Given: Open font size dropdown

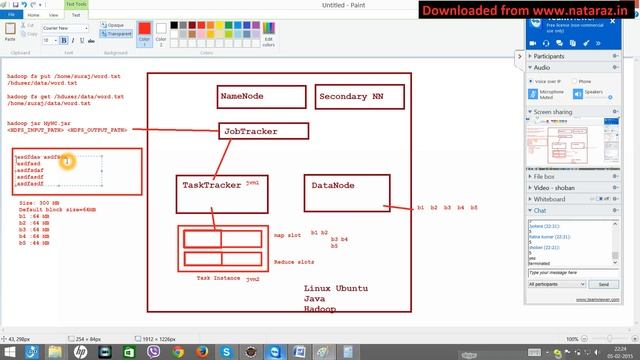Looking at the screenshot, I should [x=56, y=40].
